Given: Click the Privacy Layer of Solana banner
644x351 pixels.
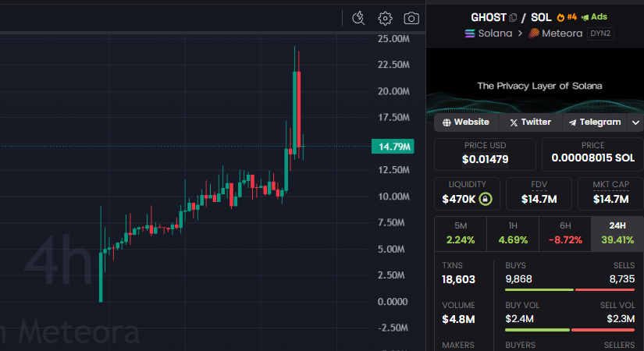Looking at the screenshot, I should tap(535, 81).
